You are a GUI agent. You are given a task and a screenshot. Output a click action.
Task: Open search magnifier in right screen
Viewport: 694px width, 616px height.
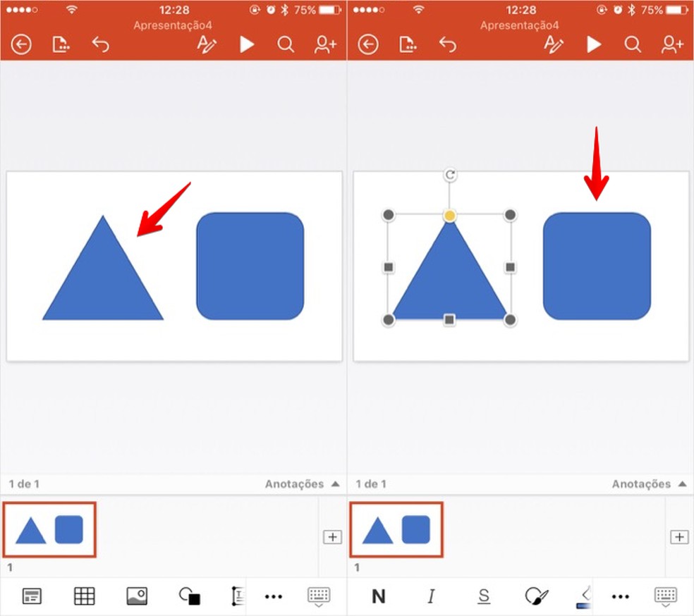633,44
